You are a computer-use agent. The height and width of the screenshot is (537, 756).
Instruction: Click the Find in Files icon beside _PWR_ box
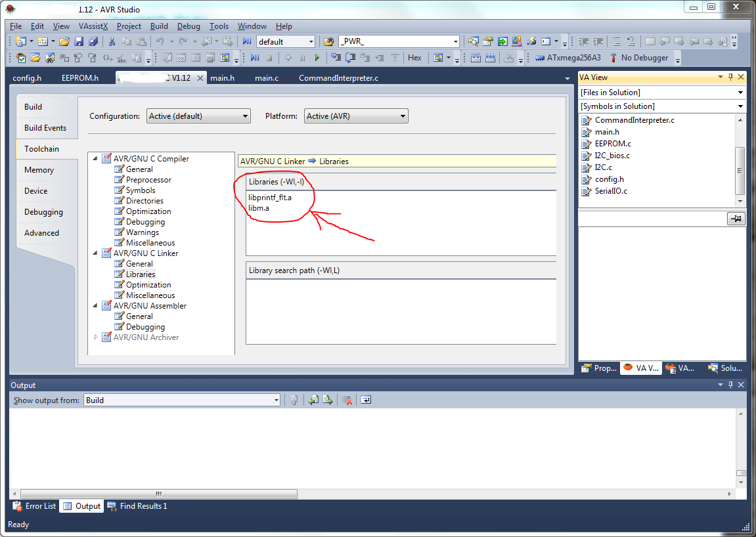tap(329, 41)
